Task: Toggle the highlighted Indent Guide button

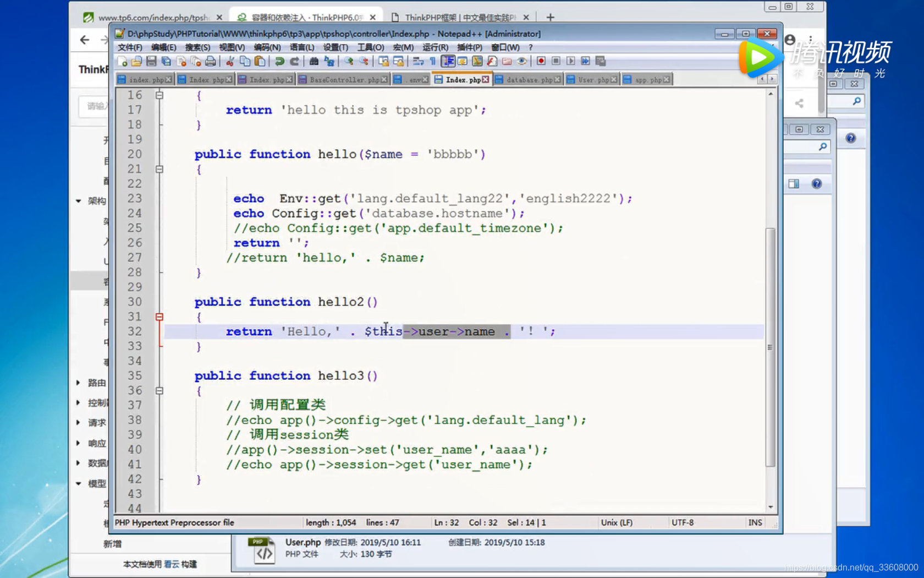Action: [x=448, y=61]
